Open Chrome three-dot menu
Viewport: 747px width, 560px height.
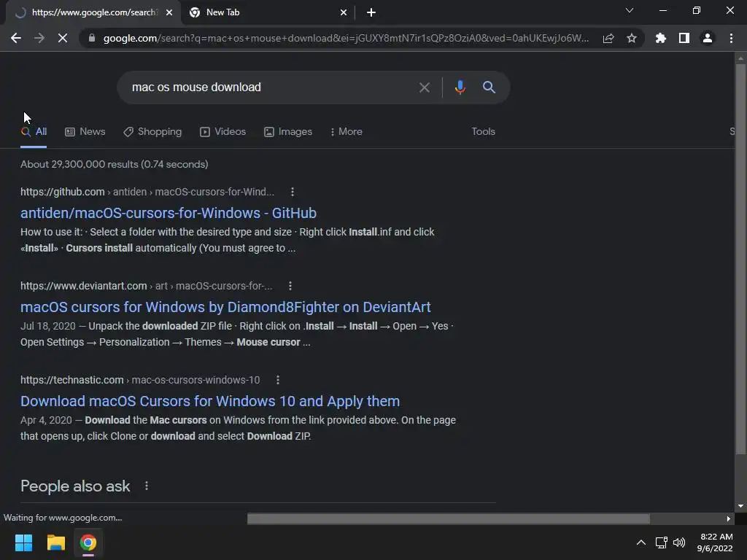[731, 38]
